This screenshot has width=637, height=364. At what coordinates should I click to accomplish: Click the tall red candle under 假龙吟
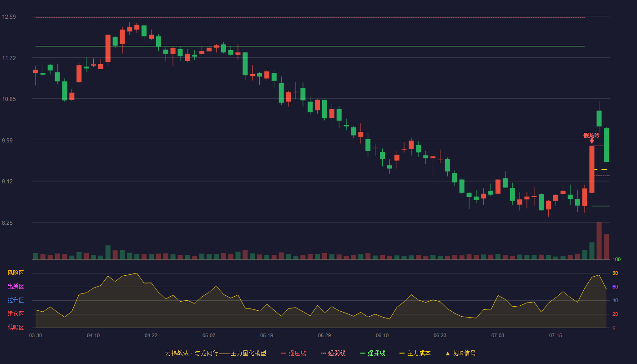pyautogui.click(x=592, y=169)
